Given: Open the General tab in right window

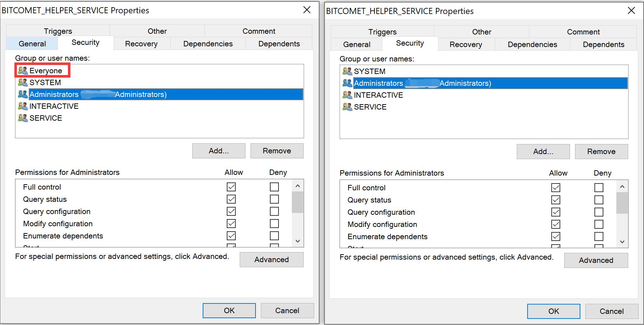Looking at the screenshot, I should [356, 45].
